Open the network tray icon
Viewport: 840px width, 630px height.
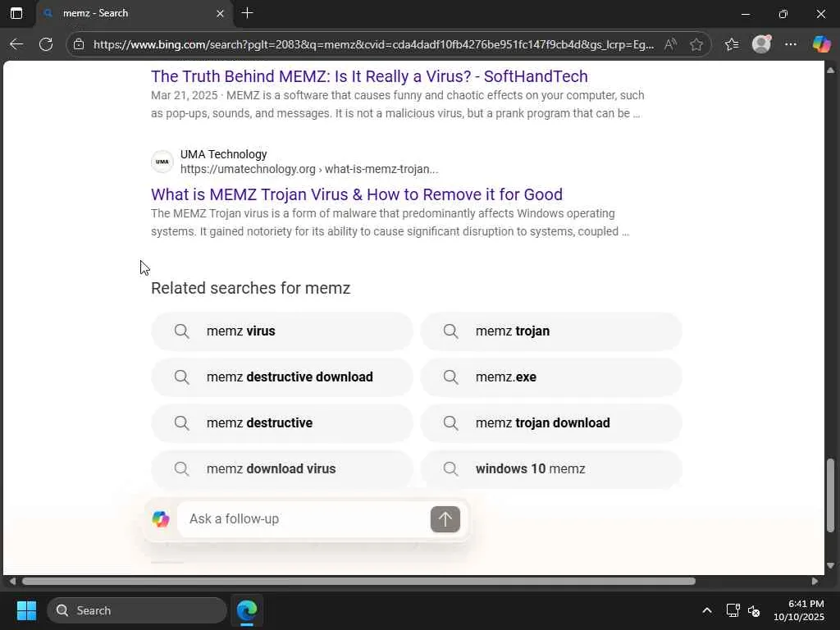(733, 610)
